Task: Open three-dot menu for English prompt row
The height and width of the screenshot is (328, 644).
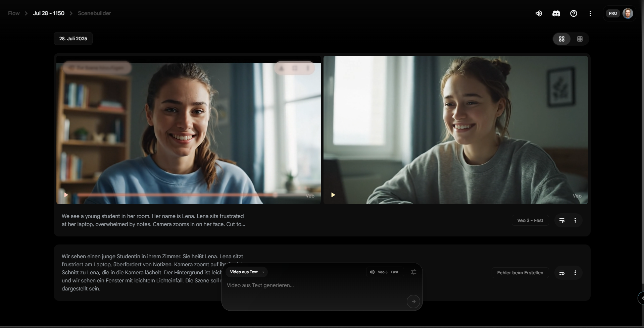Action: [x=575, y=220]
